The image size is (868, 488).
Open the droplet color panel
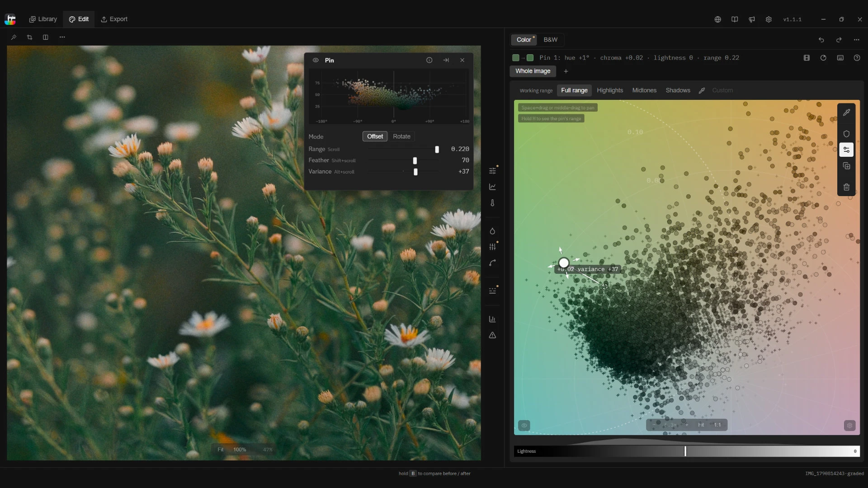[492, 231]
